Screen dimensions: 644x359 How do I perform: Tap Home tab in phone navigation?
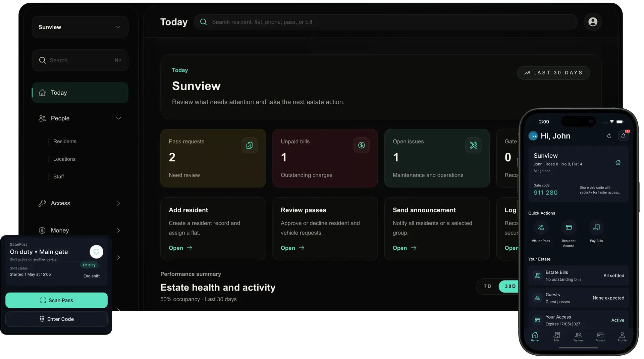click(535, 337)
